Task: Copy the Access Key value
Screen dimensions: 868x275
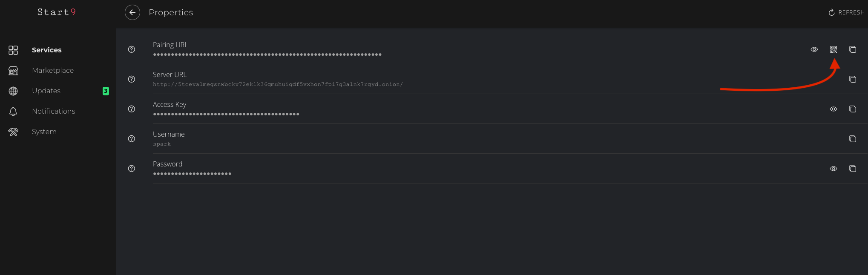Action: (x=853, y=109)
